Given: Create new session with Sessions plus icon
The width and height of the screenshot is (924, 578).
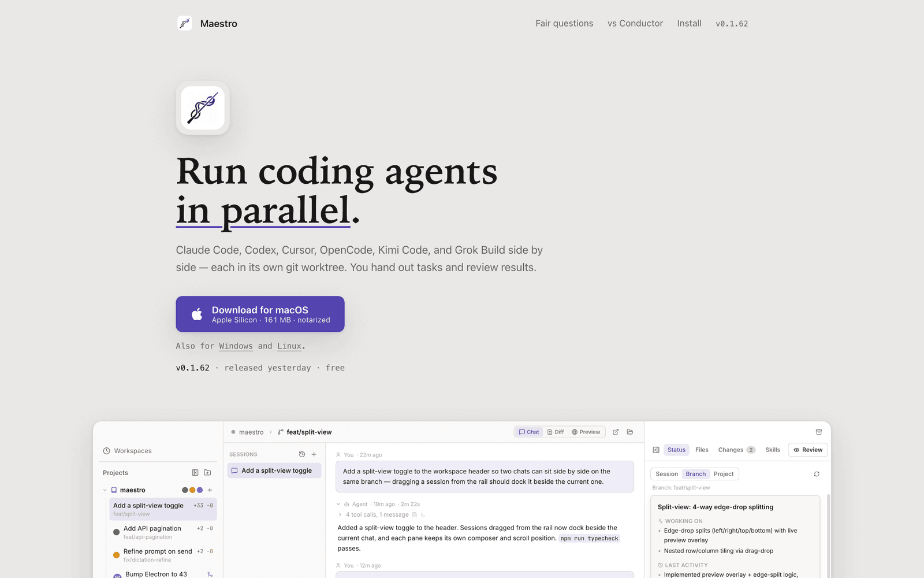Looking at the screenshot, I should click(314, 454).
